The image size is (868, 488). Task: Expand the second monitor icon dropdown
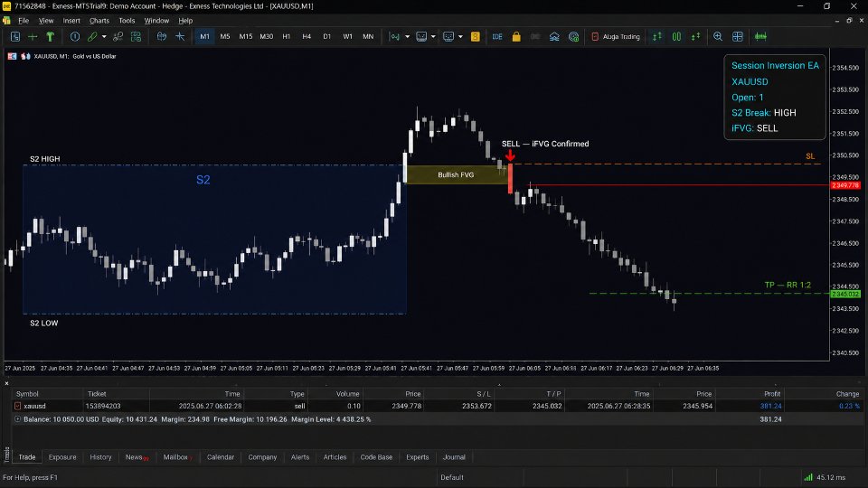460,36
